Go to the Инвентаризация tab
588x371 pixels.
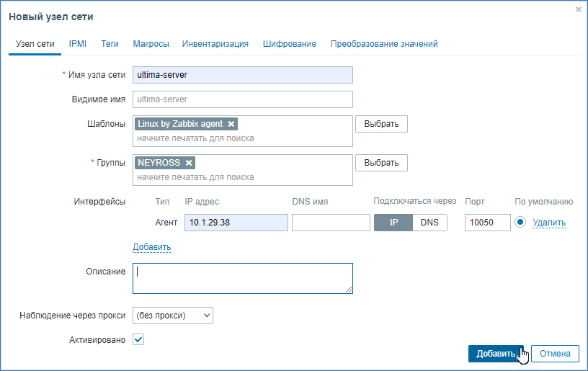pyautogui.click(x=215, y=44)
